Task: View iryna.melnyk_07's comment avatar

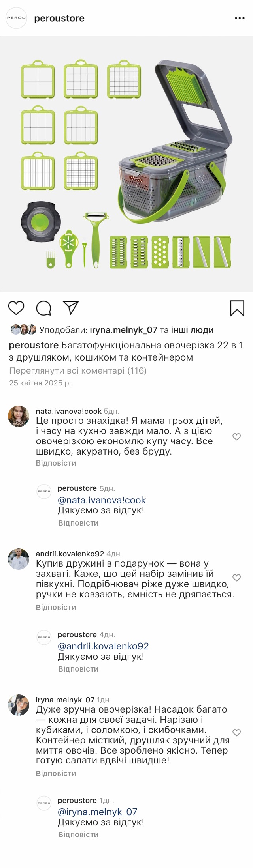Action: pyautogui.click(x=19, y=705)
